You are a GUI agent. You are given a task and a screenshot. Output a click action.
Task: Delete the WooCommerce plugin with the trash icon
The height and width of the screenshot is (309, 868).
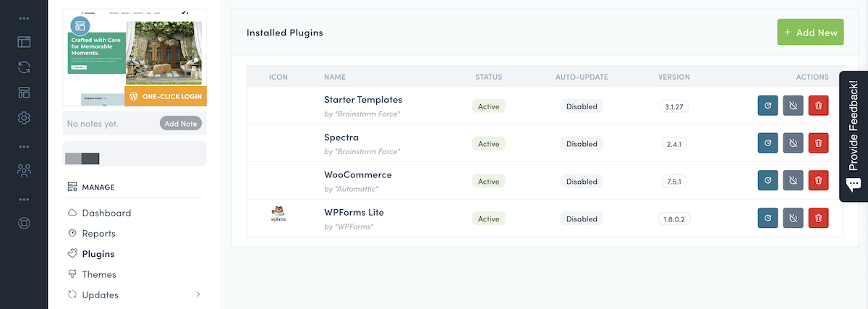pyautogui.click(x=818, y=181)
